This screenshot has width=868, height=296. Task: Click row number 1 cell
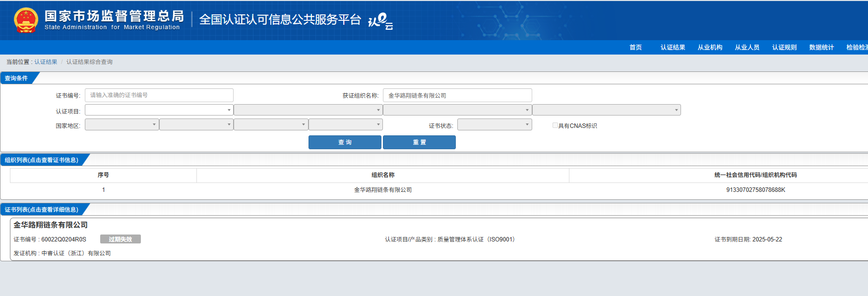coord(103,190)
